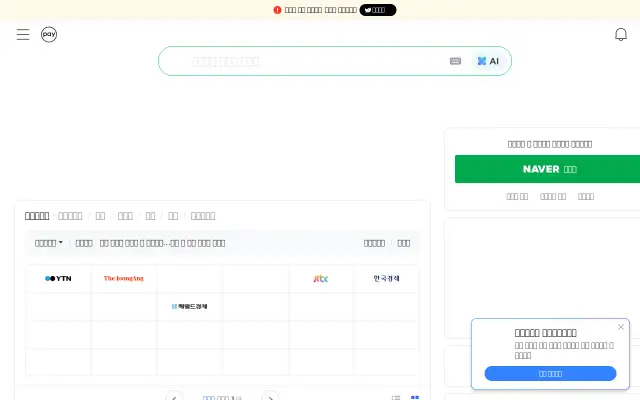Open the hamburger menu
The image size is (640, 400).
click(23, 34)
